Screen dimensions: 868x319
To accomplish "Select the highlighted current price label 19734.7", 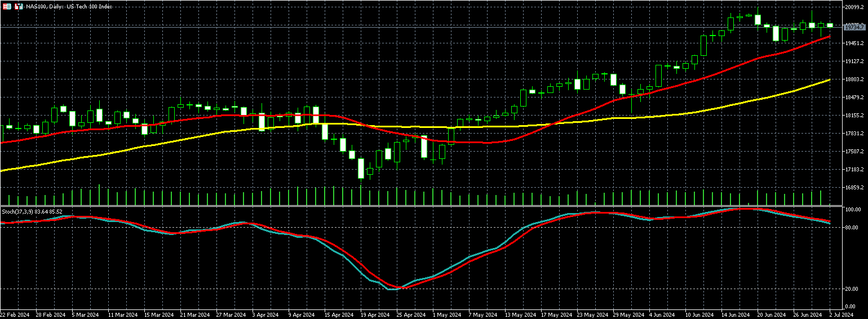I will tap(854, 26).
